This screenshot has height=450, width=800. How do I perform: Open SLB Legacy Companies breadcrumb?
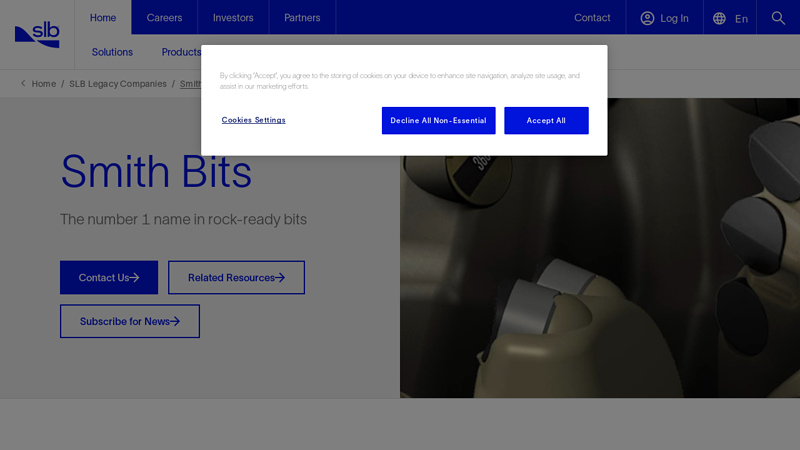pos(118,84)
